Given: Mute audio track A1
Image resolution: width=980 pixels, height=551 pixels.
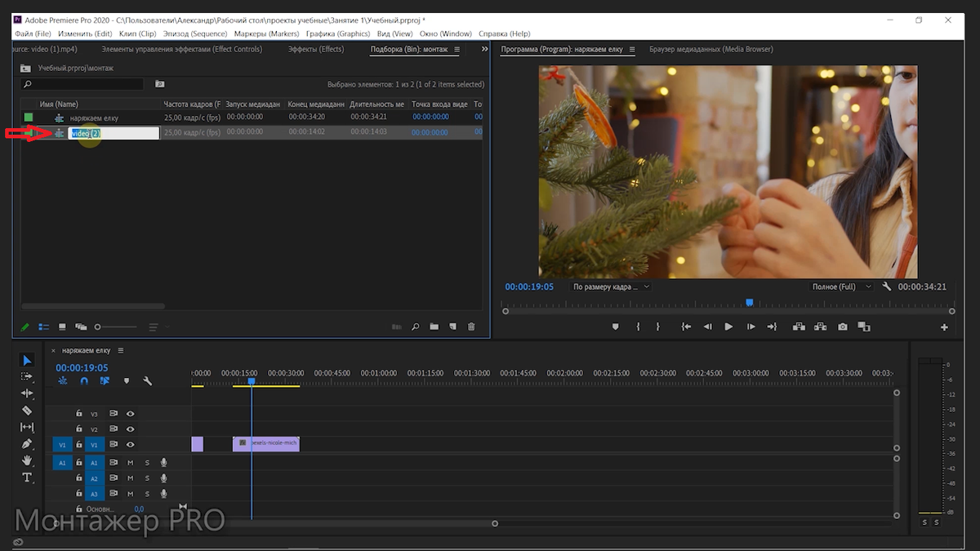Looking at the screenshot, I should point(130,463).
